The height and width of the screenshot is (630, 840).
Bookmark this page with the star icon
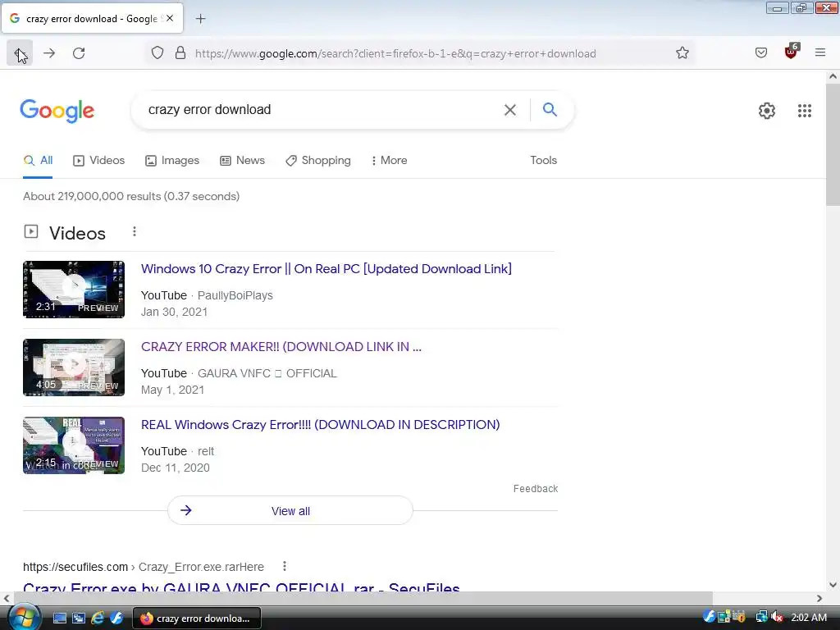coord(682,53)
